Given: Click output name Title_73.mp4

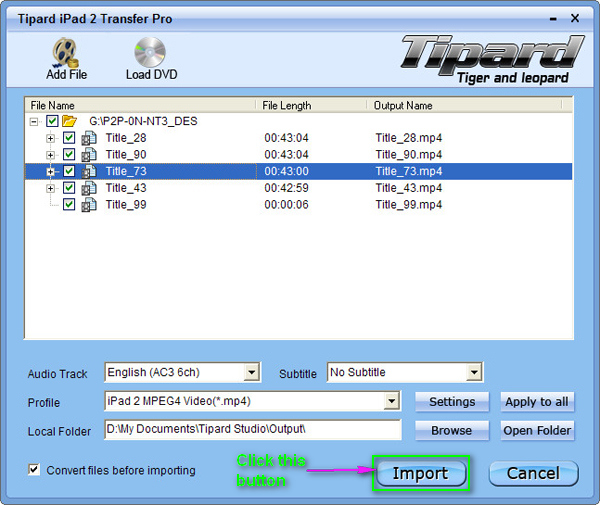Looking at the screenshot, I should [x=409, y=171].
